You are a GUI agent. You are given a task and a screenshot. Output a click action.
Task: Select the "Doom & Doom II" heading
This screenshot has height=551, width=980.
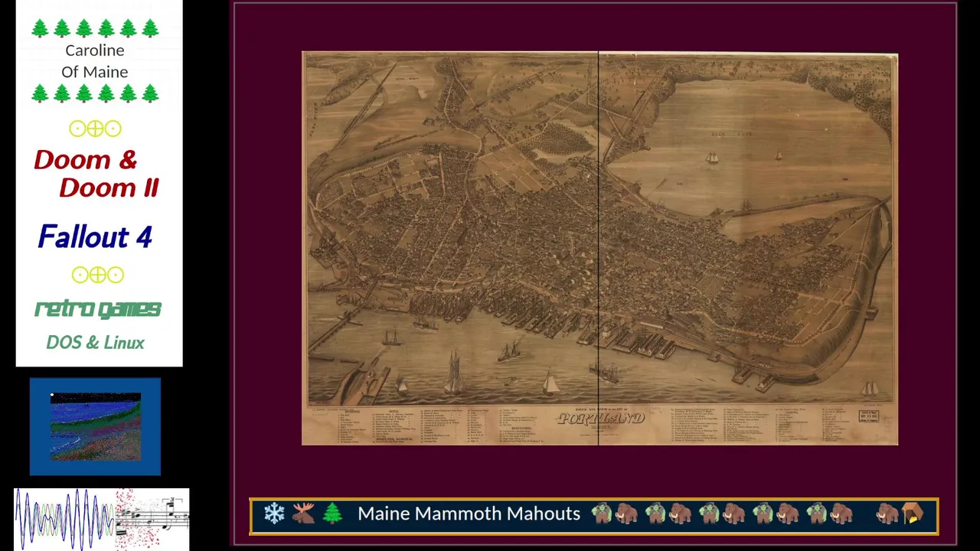click(x=96, y=174)
